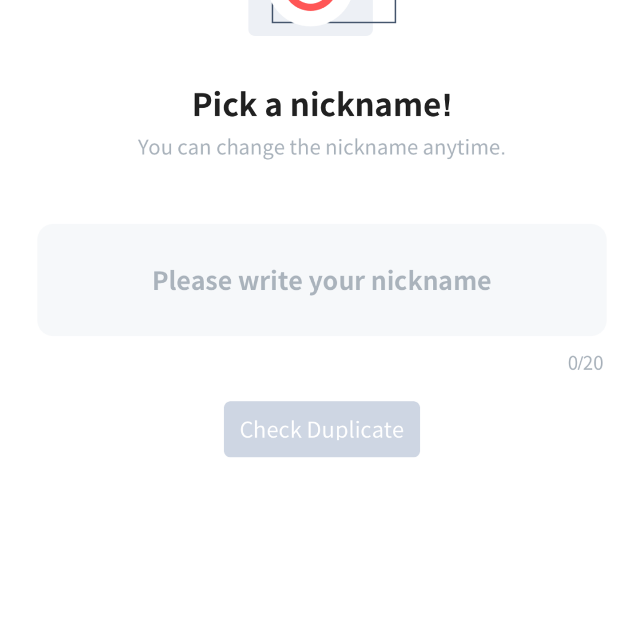Place cursor in the nickname entry area
The height and width of the screenshot is (644, 644).
tap(322, 280)
